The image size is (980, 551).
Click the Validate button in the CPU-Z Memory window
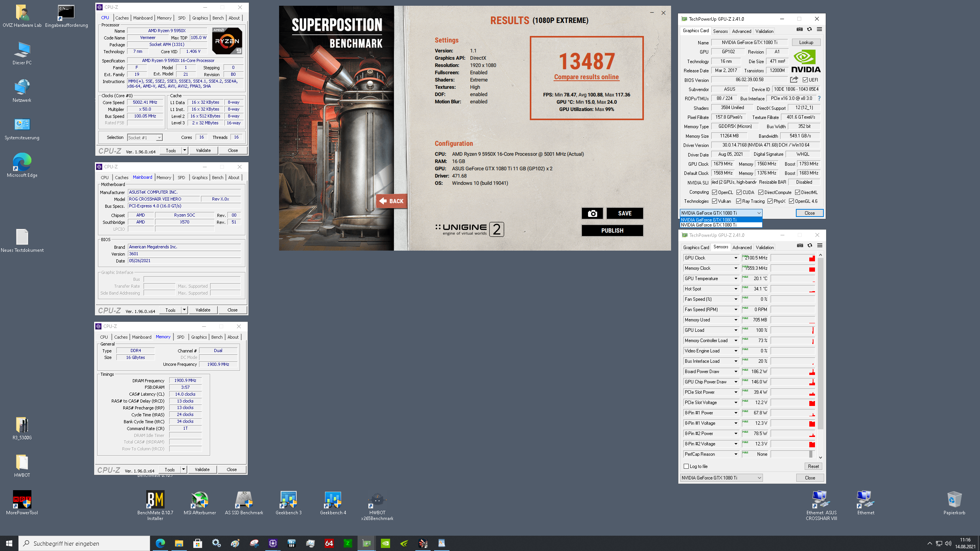point(202,469)
